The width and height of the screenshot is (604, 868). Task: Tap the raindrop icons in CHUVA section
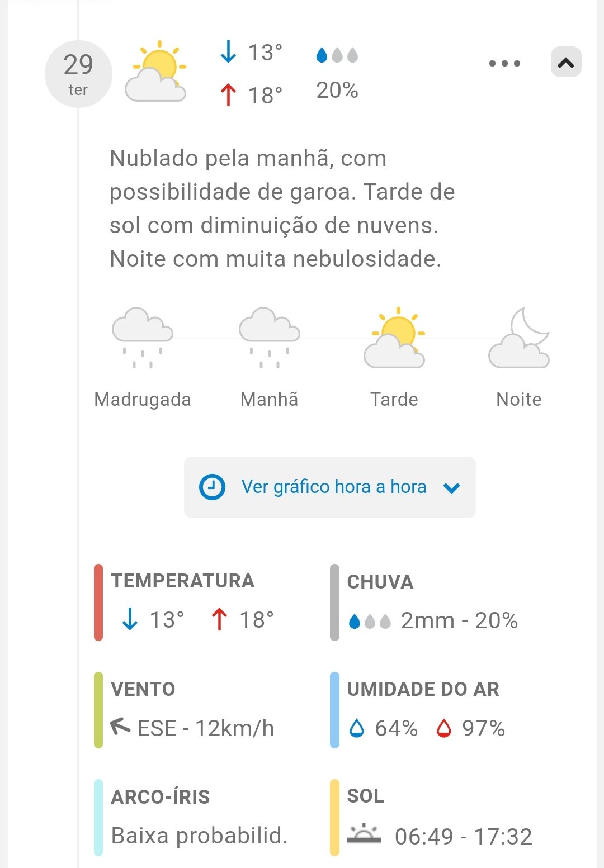tap(370, 622)
